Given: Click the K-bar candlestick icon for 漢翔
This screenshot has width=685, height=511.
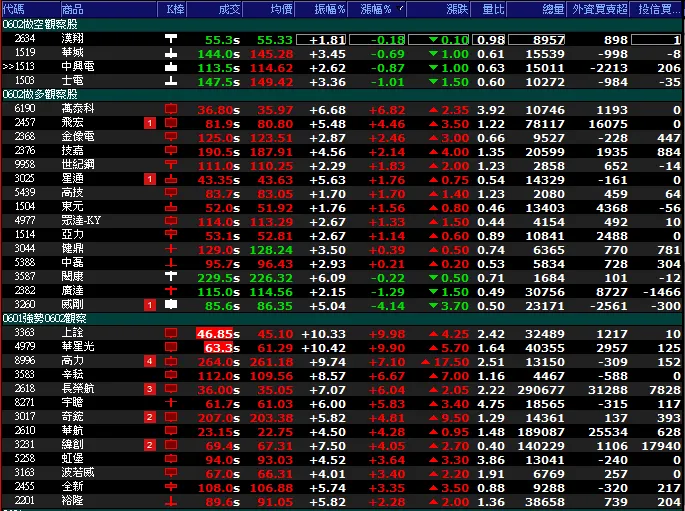Looking at the screenshot, I should coord(171,39).
